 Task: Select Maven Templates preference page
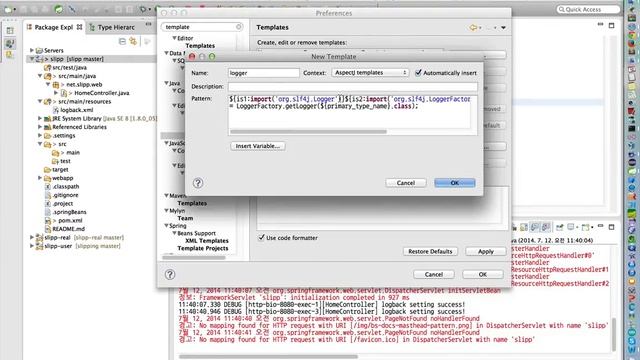pos(192,203)
